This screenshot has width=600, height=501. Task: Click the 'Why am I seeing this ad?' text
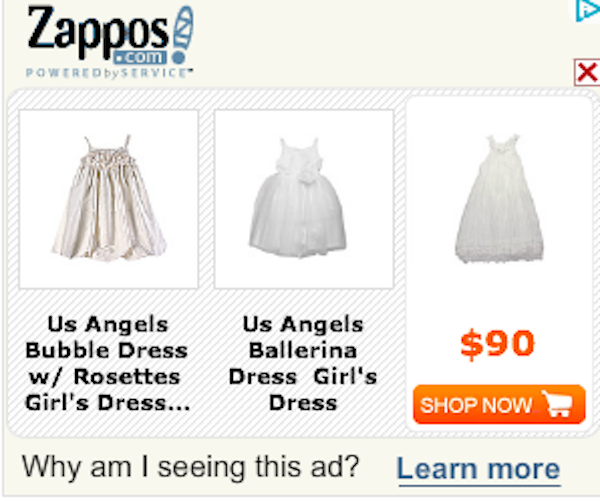[191, 467]
